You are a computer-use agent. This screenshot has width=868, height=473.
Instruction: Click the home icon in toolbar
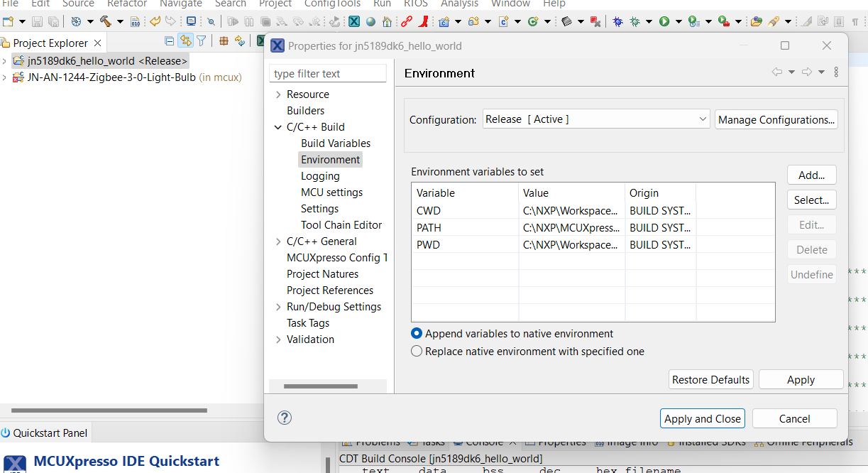(387, 21)
